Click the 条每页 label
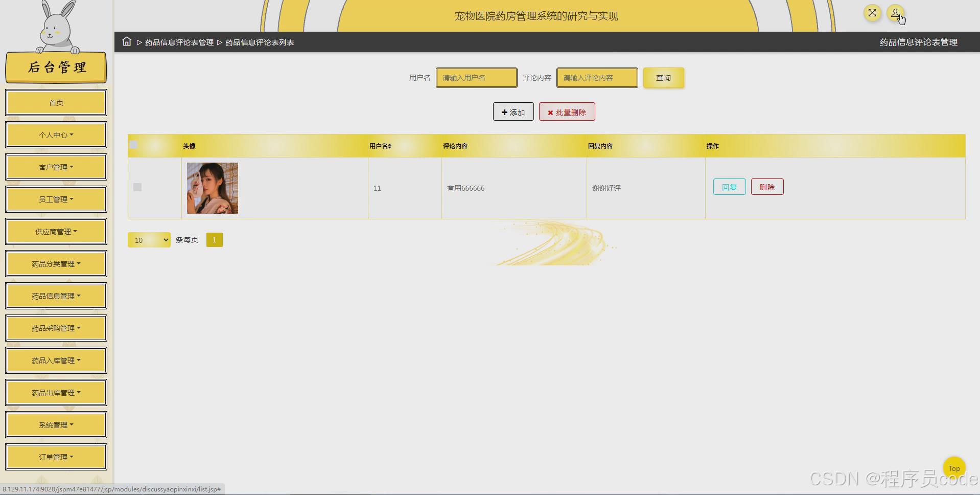 [x=187, y=240]
